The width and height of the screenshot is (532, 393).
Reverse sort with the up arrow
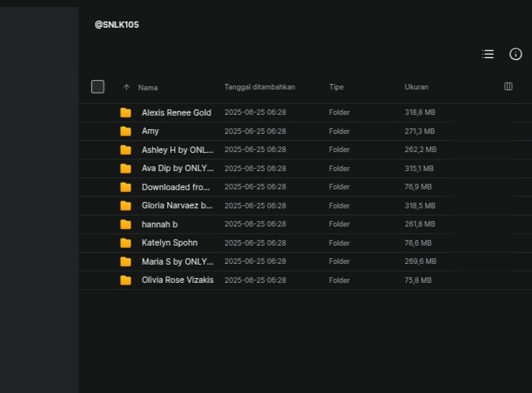[x=126, y=87]
